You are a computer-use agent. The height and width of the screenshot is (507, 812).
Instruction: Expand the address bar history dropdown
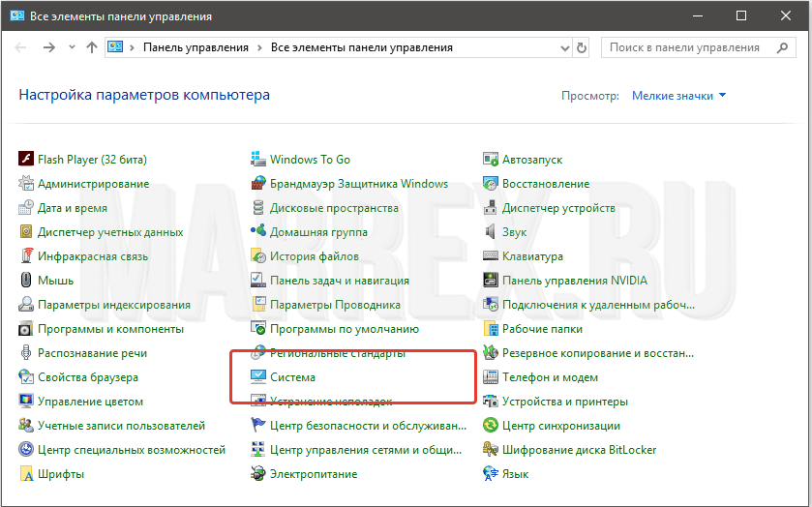pyautogui.click(x=565, y=47)
